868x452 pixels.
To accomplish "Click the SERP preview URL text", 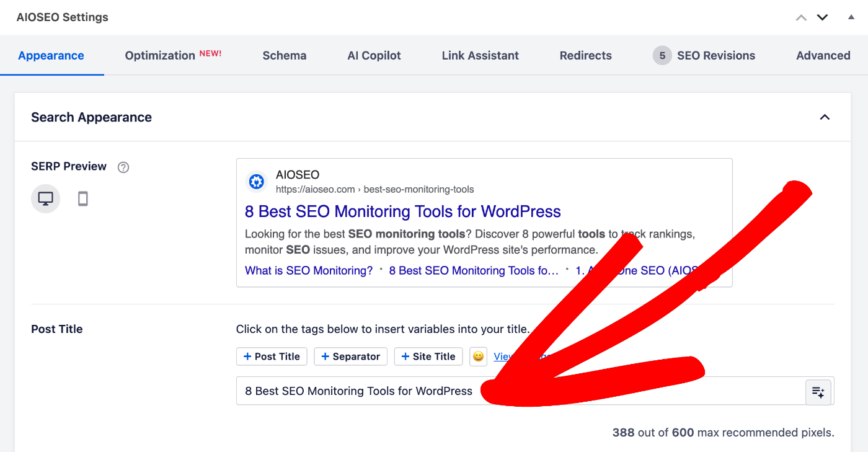I will tap(375, 189).
